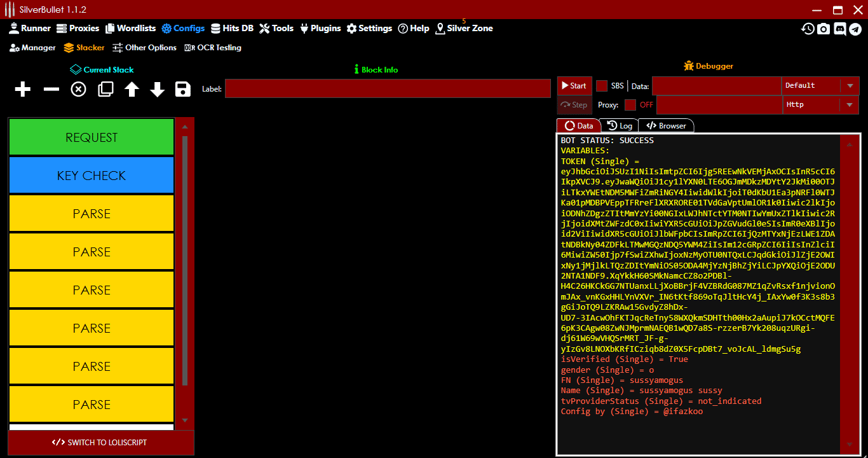Open the history clock icon
Screen dimensions: 868x458
(808, 29)
